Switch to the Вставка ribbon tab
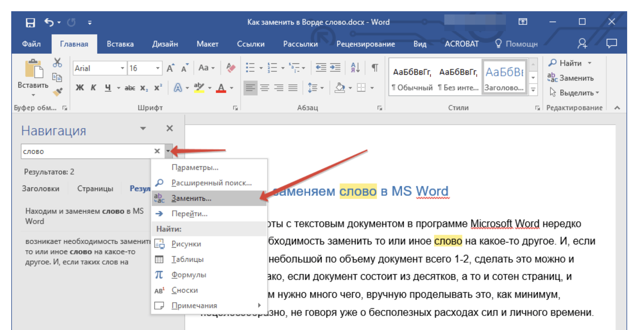The height and width of the screenshot is (330, 644). [120, 44]
